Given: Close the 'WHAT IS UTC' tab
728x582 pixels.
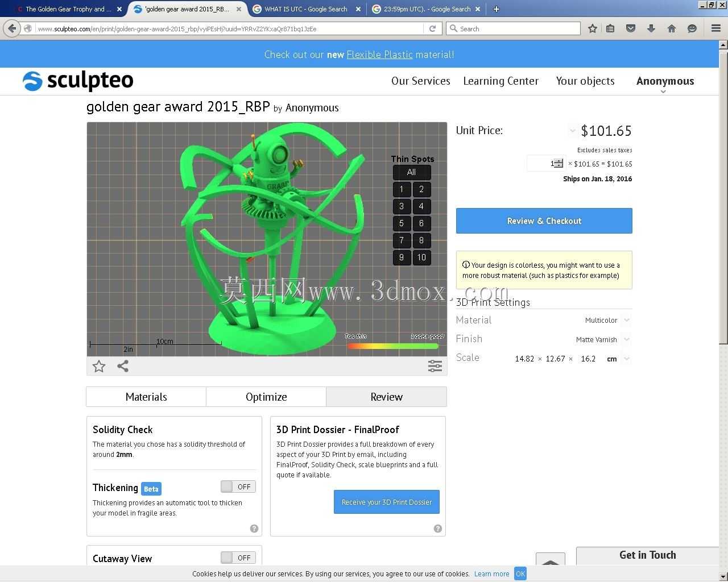Looking at the screenshot, I should tap(358, 9).
